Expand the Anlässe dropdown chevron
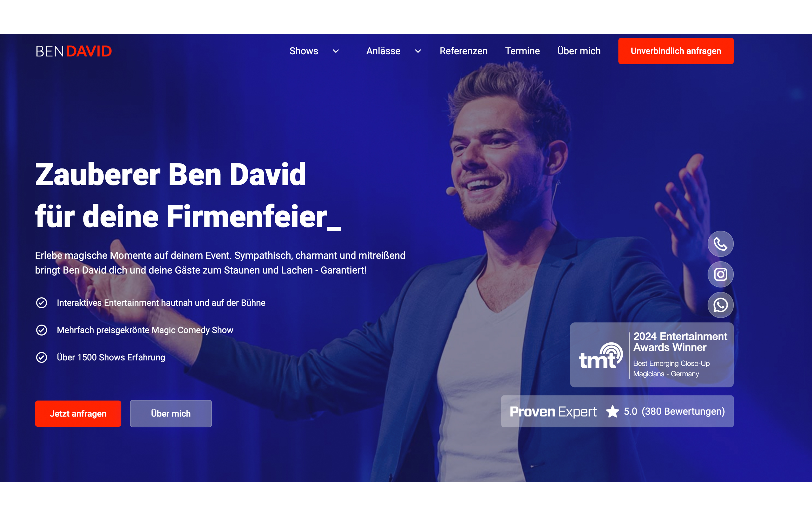 click(x=418, y=51)
